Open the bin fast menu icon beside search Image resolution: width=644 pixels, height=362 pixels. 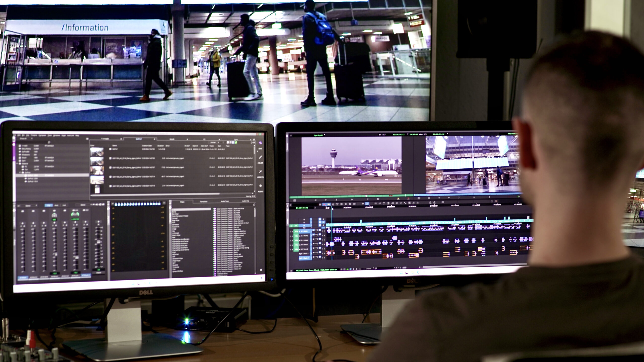254,143
